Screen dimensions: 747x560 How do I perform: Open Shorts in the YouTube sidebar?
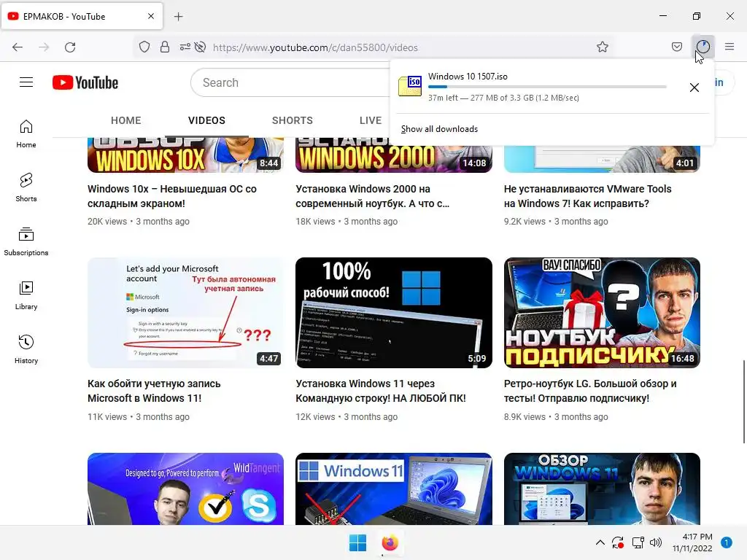[x=26, y=187]
